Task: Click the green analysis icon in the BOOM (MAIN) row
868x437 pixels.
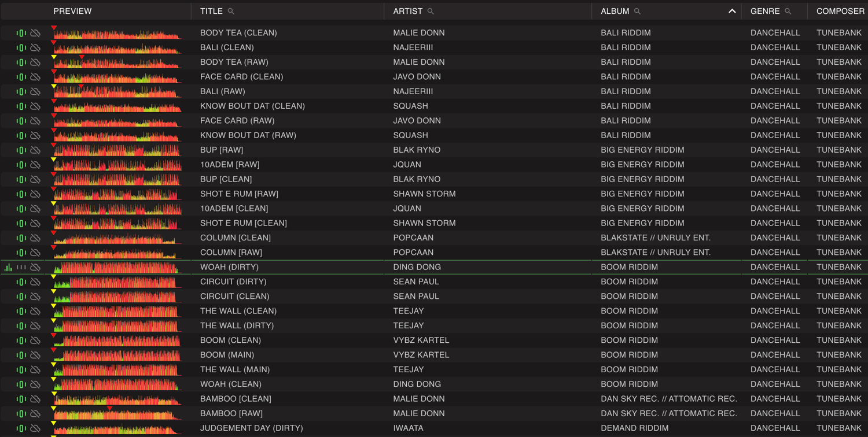Action: click(x=21, y=355)
